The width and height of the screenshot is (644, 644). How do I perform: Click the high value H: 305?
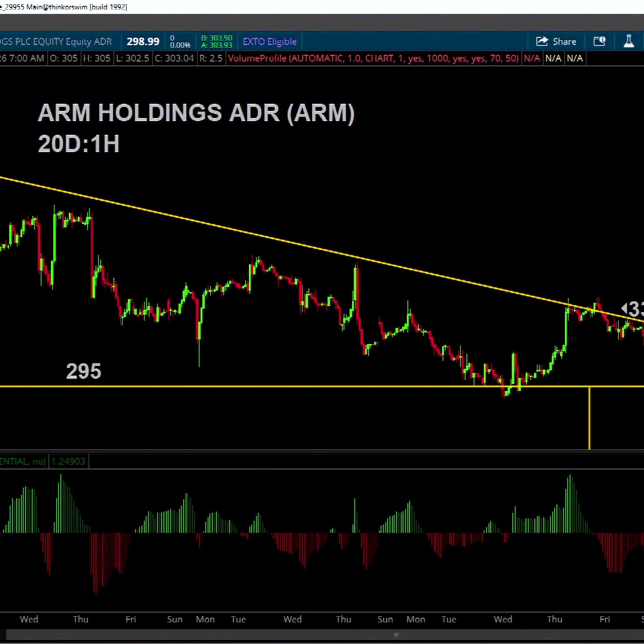click(97, 59)
